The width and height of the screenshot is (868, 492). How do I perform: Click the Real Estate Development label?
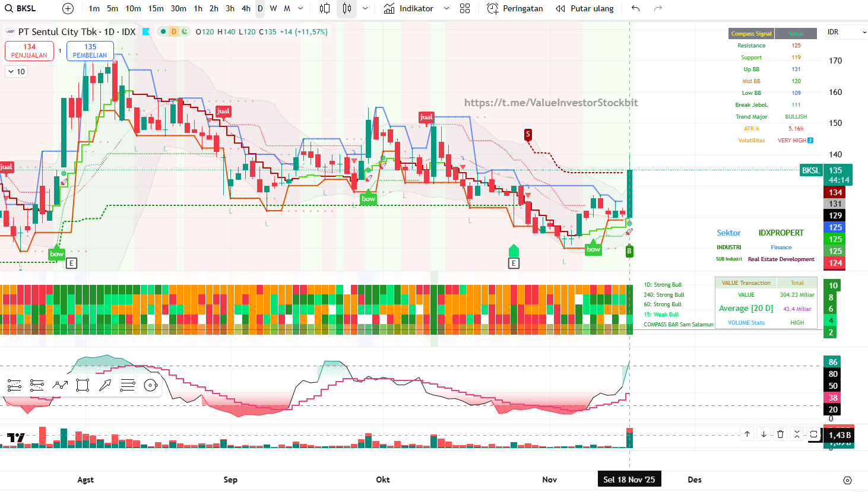tap(781, 259)
